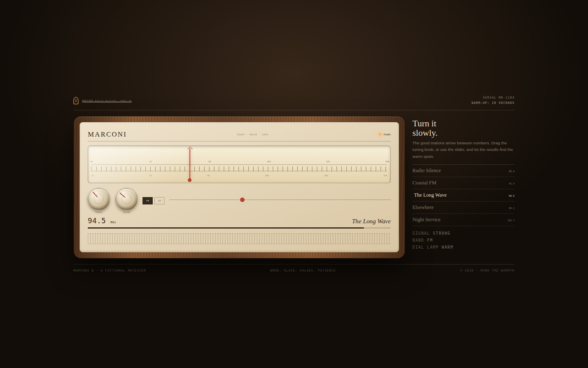Click the red tuning slider handle
The image size is (588, 368).
click(x=242, y=200)
